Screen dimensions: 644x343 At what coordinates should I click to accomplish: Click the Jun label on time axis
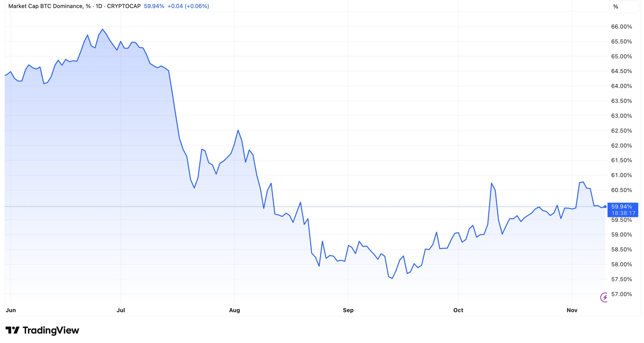click(11, 310)
